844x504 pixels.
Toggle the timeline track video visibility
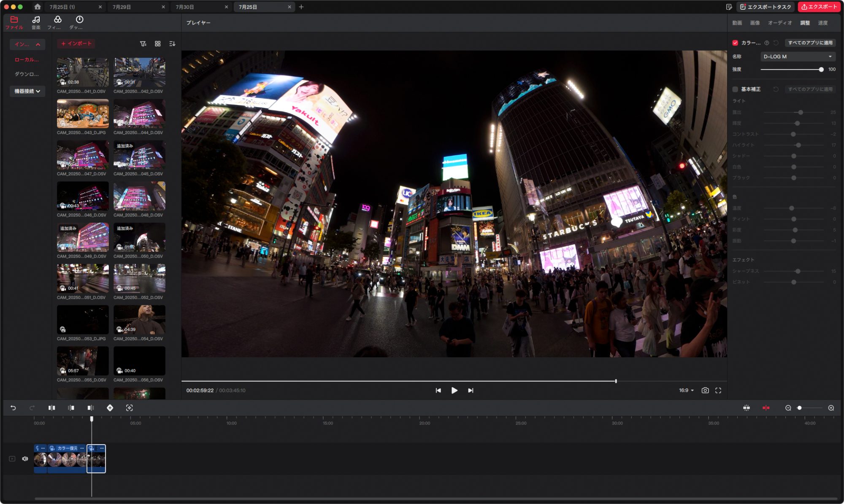coord(12,459)
